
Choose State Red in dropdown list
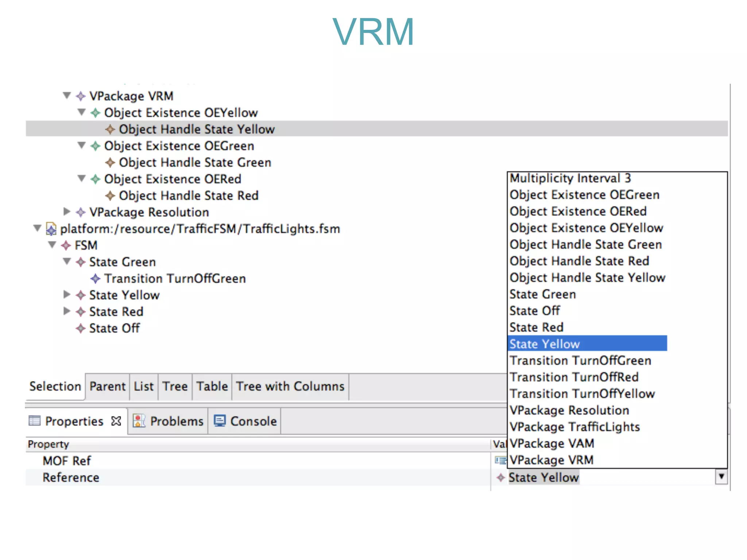coord(536,328)
